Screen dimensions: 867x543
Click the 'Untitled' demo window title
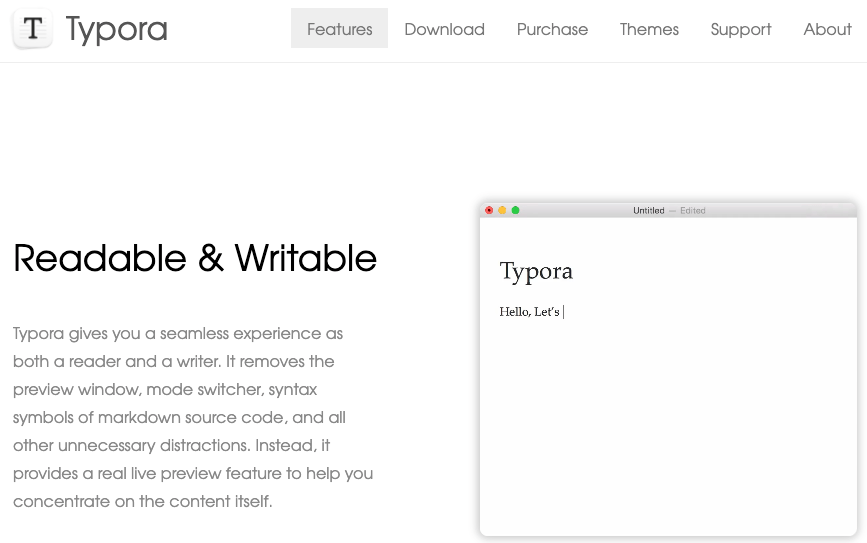(648, 211)
